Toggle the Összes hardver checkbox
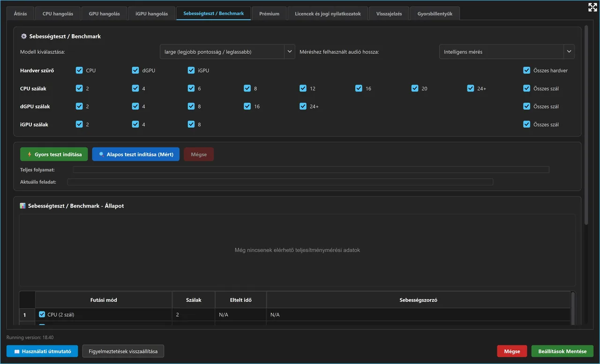The image size is (600, 364). click(527, 70)
